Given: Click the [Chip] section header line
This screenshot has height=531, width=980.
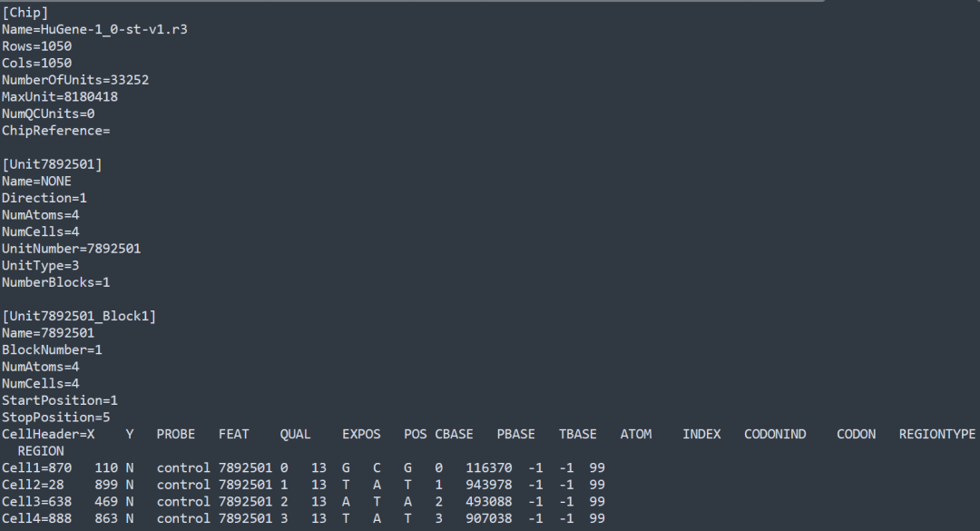Looking at the screenshot, I should [25, 13].
